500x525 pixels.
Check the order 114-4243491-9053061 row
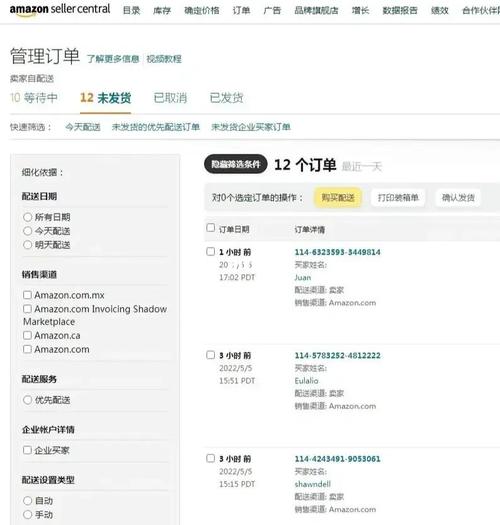point(211,458)
